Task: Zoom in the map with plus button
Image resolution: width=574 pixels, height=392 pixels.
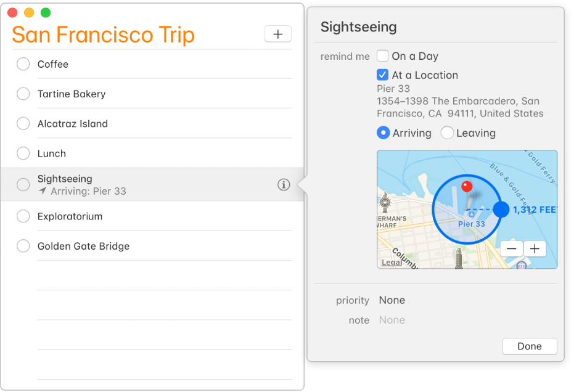Action: pos(535,249)
